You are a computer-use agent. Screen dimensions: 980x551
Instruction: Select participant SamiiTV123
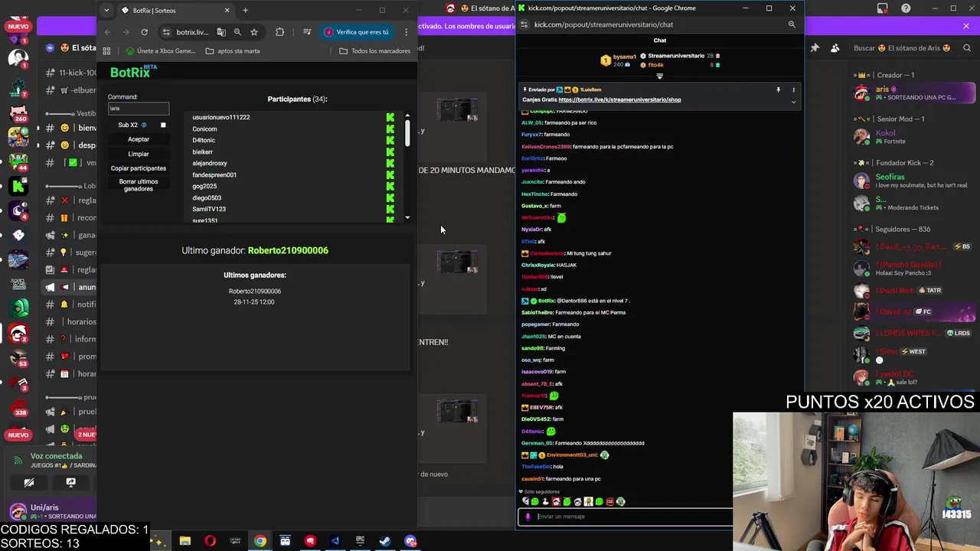209,209
